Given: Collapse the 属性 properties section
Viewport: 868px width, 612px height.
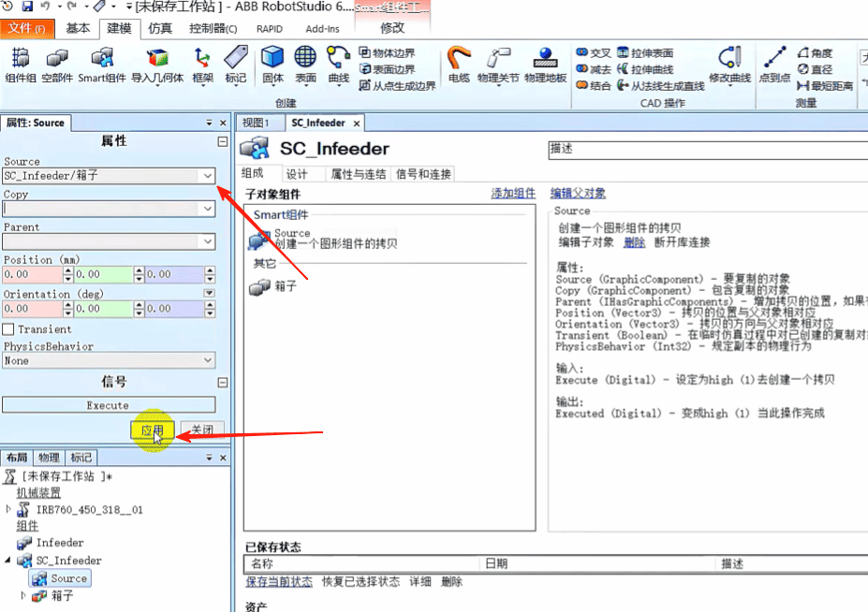Looking at the screenshot, I should click(223, 141).
